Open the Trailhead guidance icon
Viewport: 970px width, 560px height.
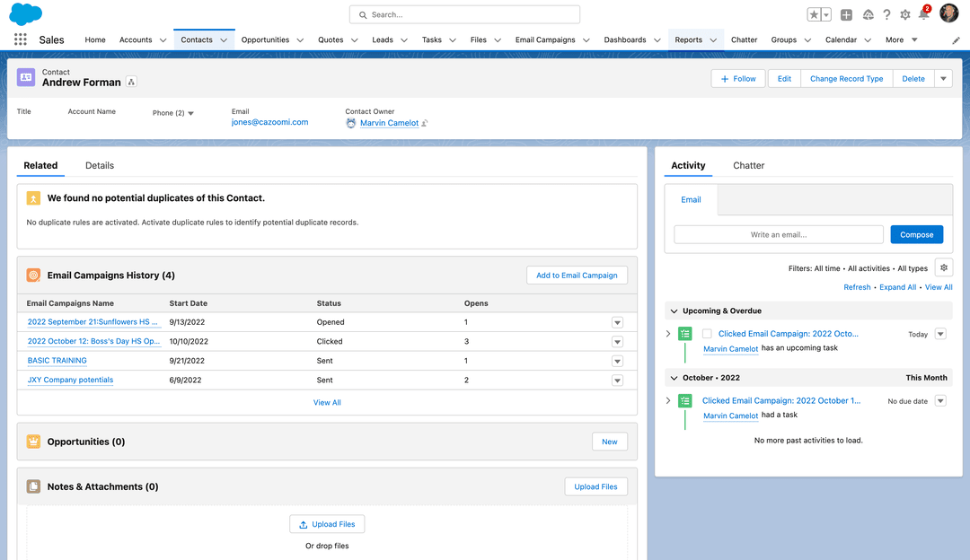coord(867,13)
